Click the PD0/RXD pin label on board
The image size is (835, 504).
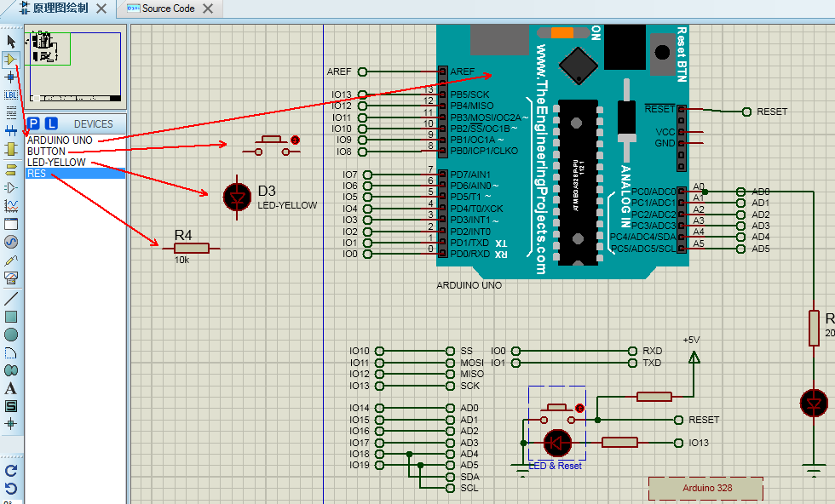coord(469,254)
